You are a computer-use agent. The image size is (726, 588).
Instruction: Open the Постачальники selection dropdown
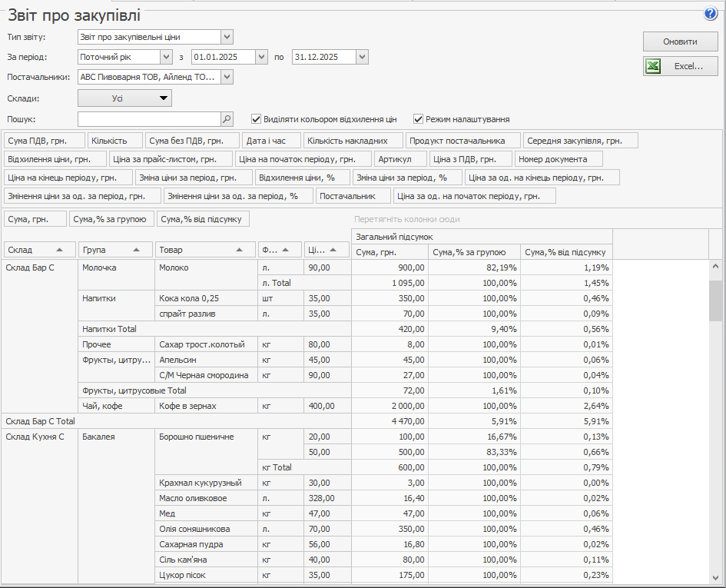coord(227,77)
